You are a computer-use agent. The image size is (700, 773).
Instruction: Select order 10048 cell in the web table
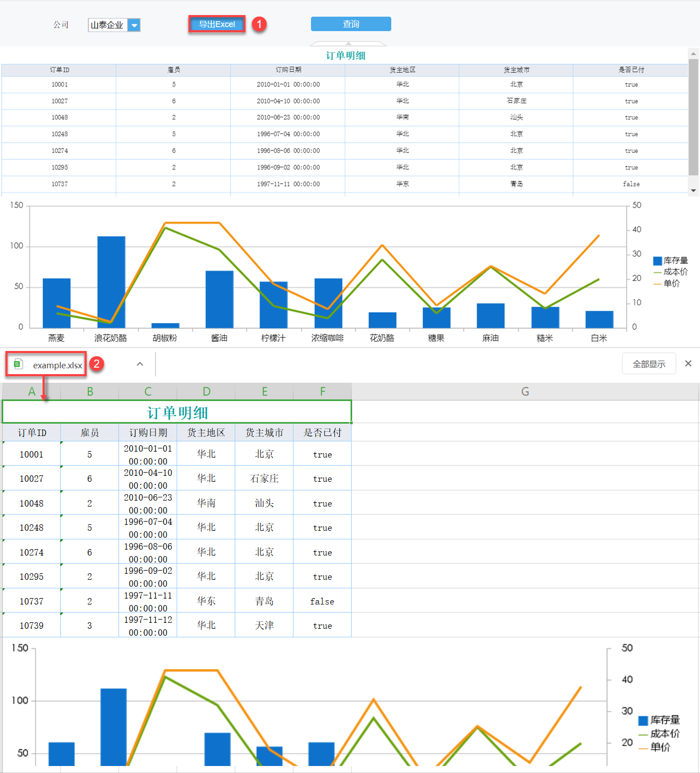coord(59,117)
